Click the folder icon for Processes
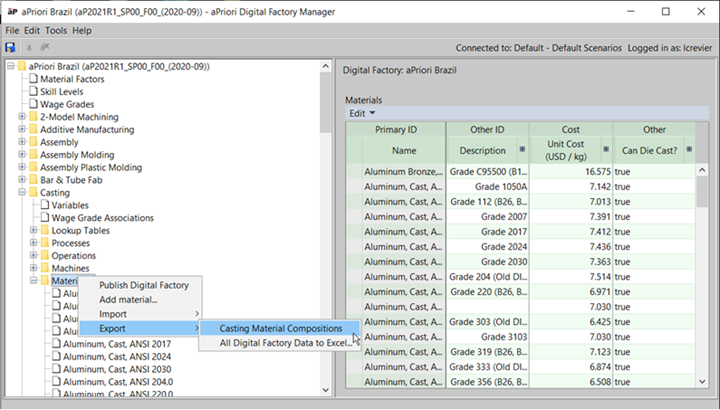The width and height of the screenshot is (720, 410). [x=45, y=243]
